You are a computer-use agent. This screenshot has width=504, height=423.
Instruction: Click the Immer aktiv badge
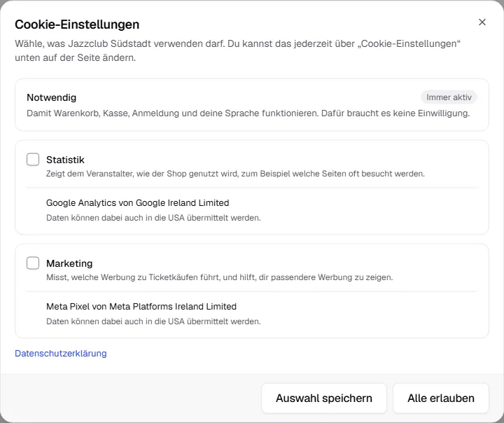(449, 97)
